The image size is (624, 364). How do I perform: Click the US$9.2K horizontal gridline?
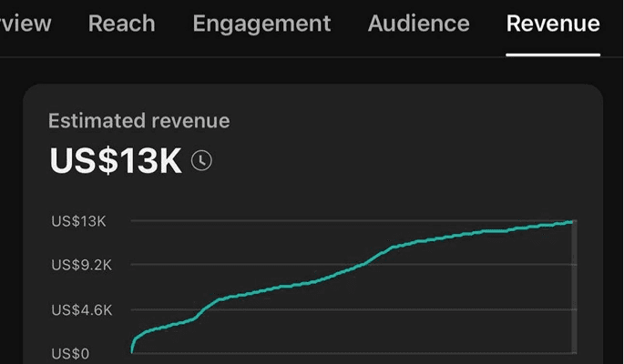pos(353,264)
